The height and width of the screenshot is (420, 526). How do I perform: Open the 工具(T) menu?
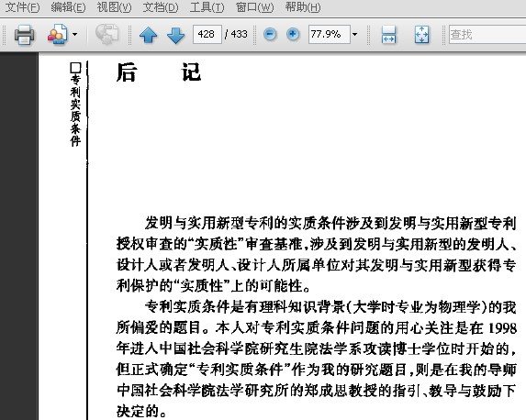pos(207,7)
